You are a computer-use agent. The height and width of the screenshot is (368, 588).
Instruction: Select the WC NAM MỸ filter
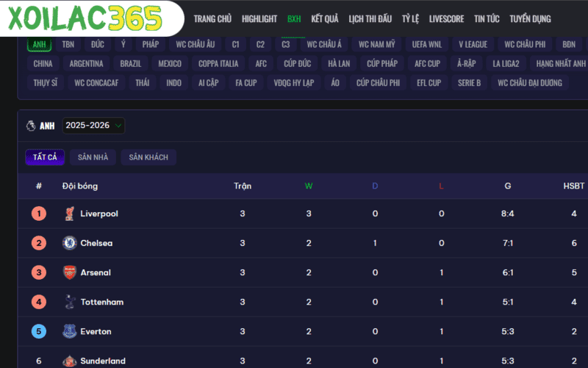click(x=376, y=44)
